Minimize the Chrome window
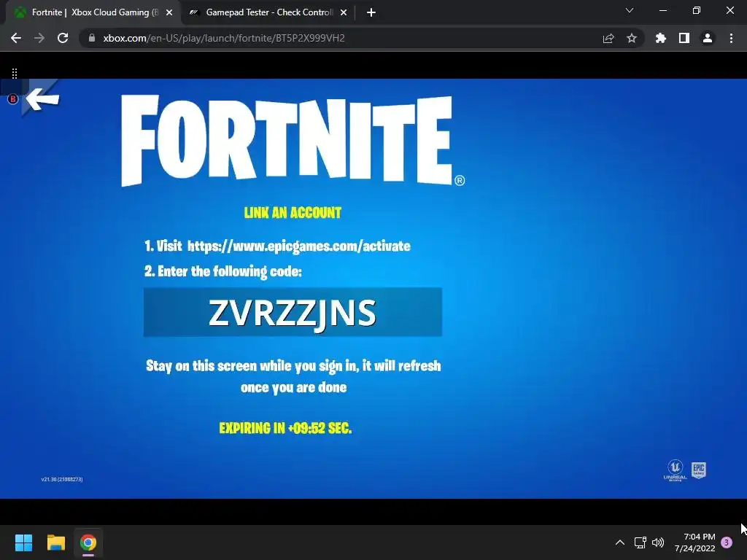747x560 pixels. click(x=662, y=10)
